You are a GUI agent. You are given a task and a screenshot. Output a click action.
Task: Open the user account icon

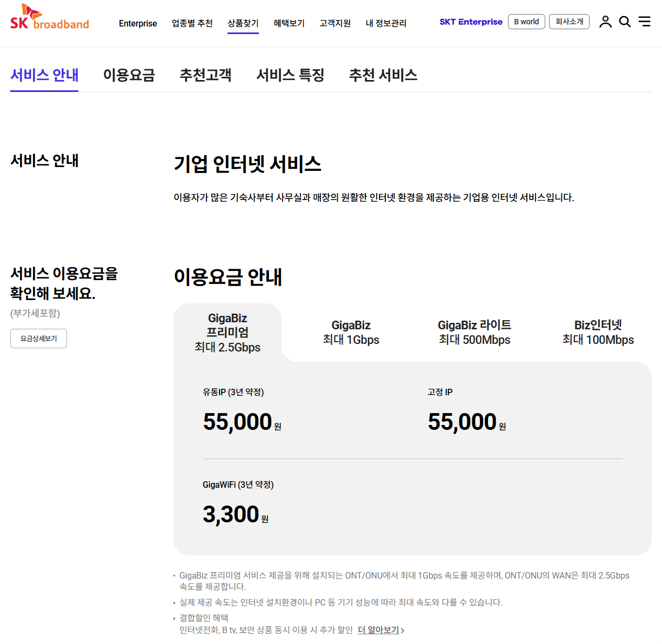(605, 22)
